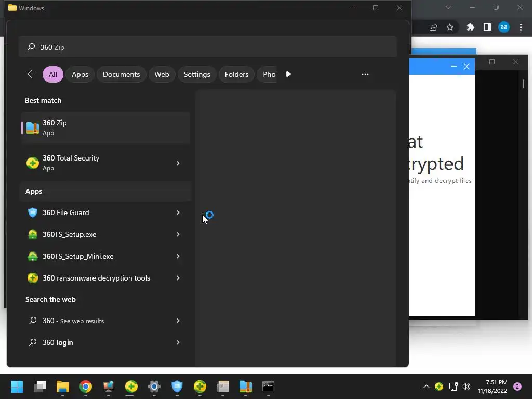This screenshot has height=399, width=532.
Task: Open Chrome three-dot menu
Action: coord(521,27)
